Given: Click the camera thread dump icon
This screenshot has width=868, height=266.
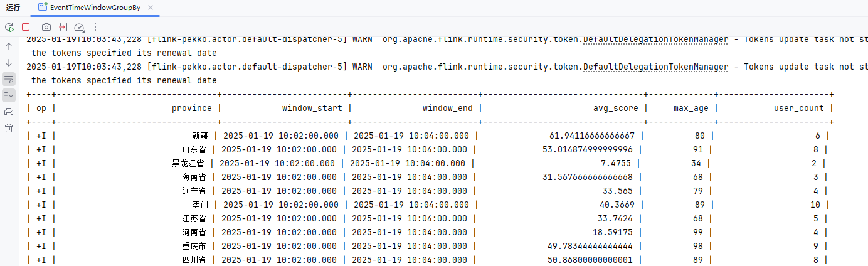Looking at the screenshot, I should point(46,27).
